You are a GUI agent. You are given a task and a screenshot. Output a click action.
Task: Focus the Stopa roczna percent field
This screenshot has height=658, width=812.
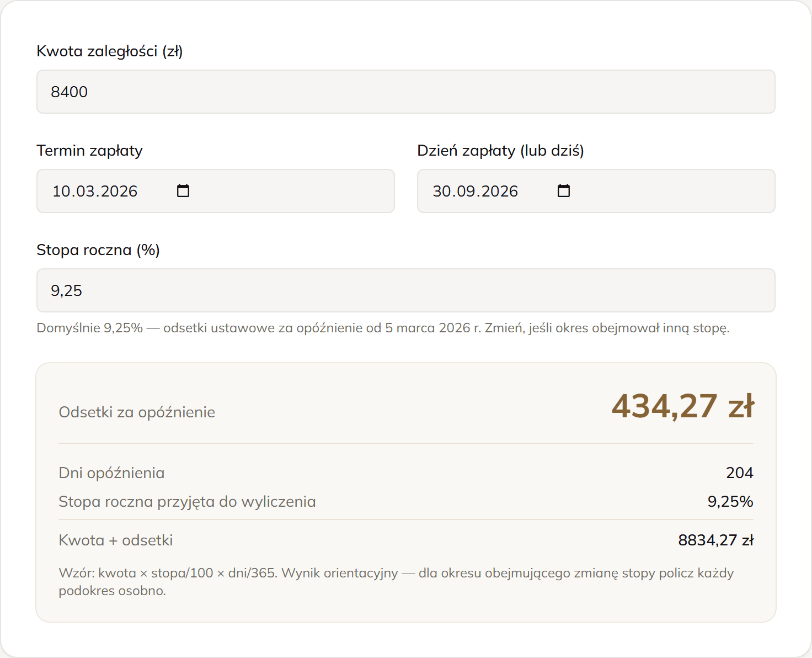(406, 290)
